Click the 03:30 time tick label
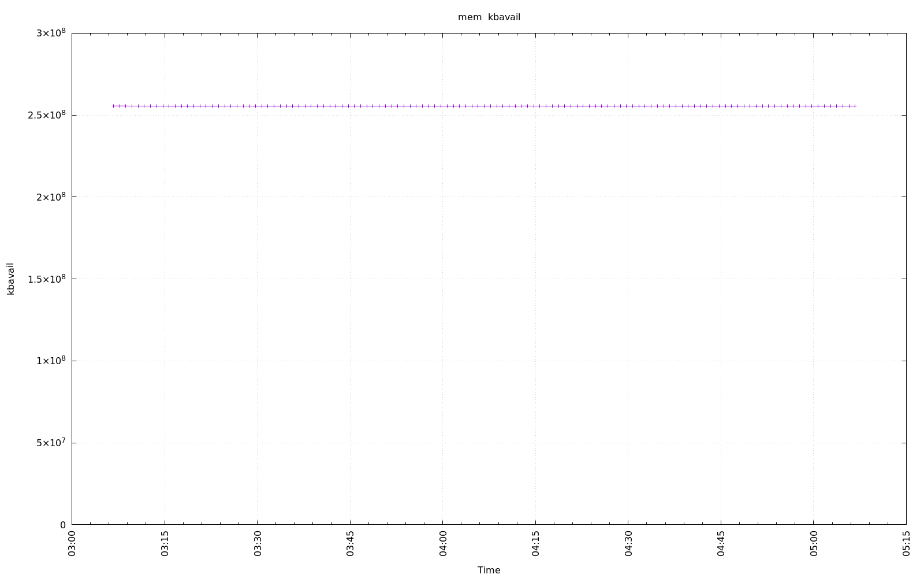 coord(258,543)
